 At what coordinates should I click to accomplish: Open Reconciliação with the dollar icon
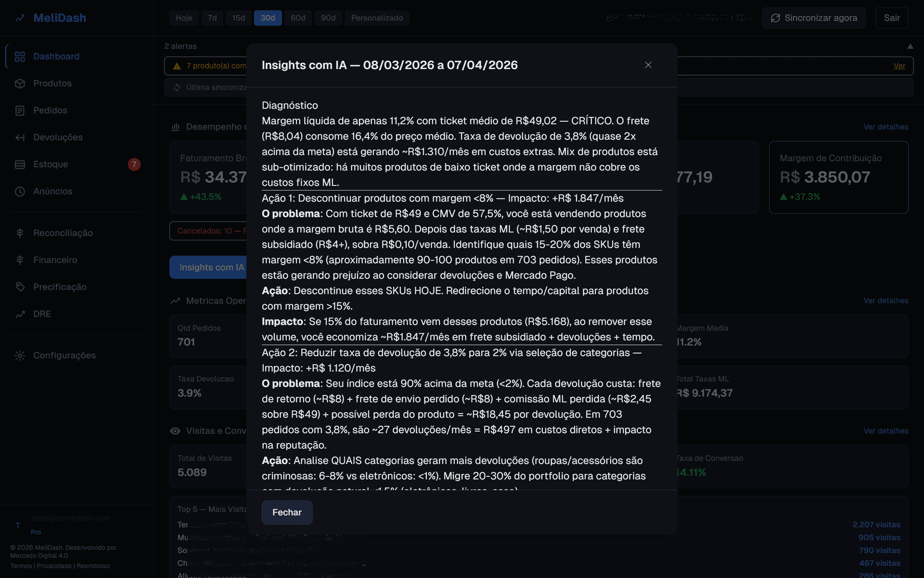click(x=20, y=233)
